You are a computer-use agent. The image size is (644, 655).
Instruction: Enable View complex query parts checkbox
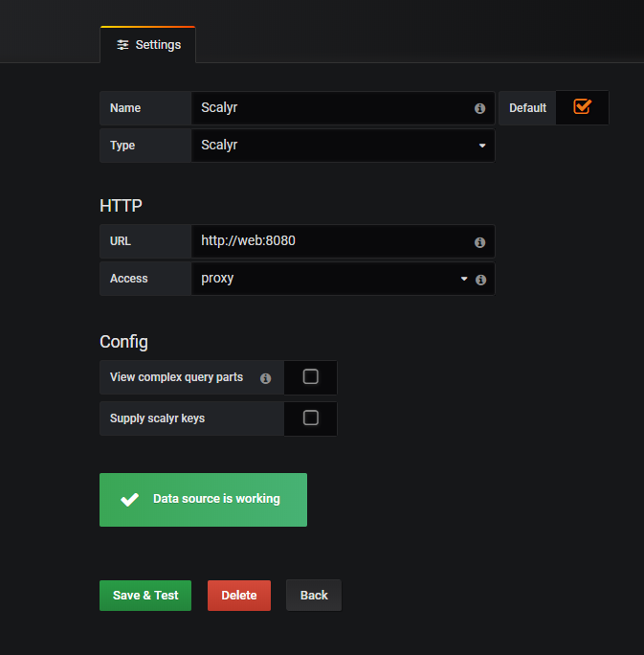point(311,376)
